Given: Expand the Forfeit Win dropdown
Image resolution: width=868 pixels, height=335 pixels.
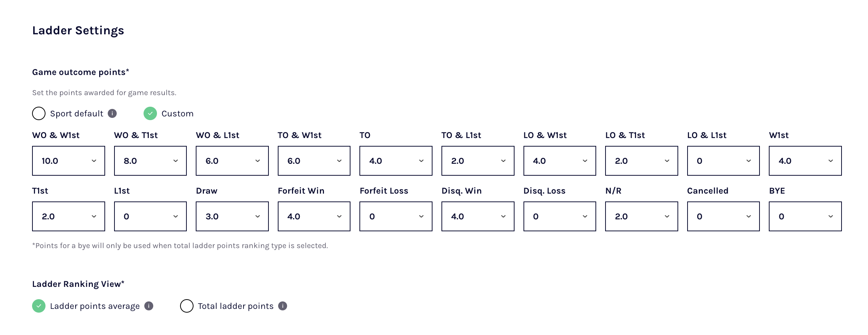Looking at the screenshot, I should tap(314, 216).
